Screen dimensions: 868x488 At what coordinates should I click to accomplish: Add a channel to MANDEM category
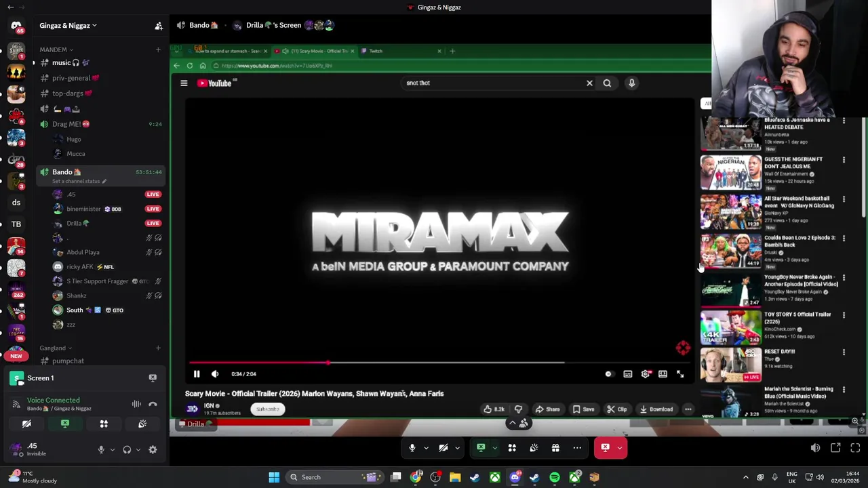point(158,49)
